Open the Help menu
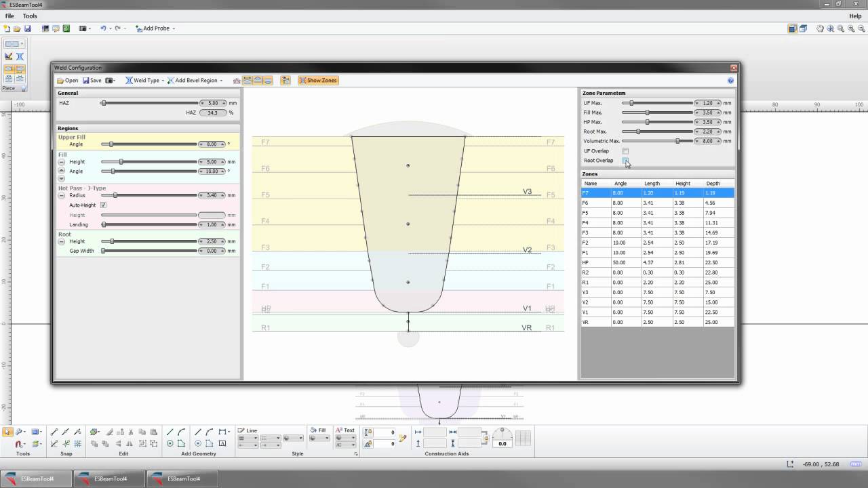Image resolution: width=868 pixels, height=488 pixels. coord(855,16)
